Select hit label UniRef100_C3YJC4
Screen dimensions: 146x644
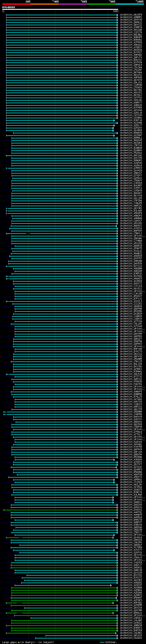(131, 286)
